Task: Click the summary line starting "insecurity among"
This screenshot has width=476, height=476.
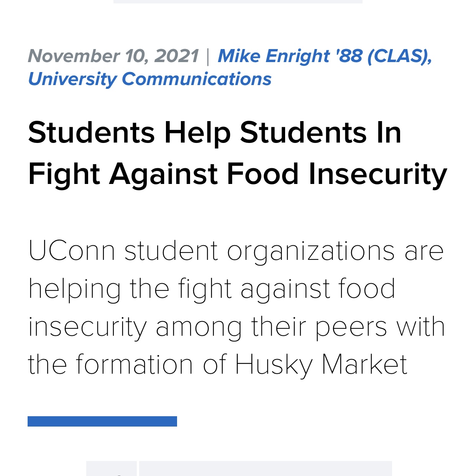Action: [x=236, y=327]
